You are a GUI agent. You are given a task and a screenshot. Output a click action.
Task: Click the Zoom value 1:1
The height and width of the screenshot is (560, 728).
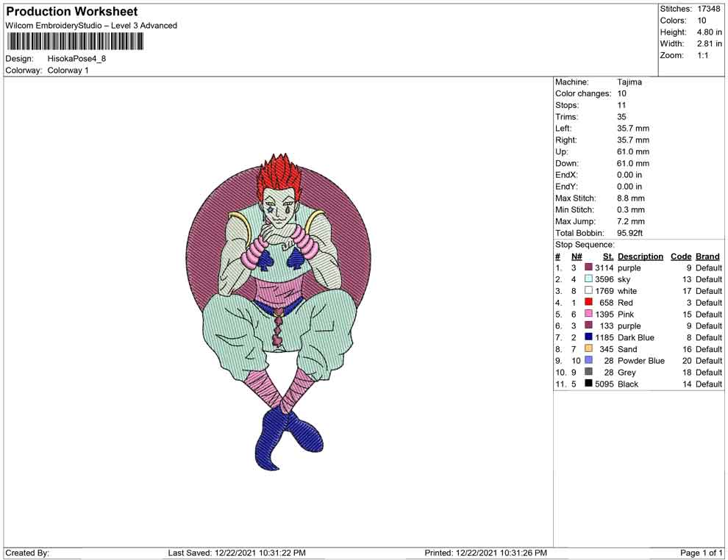tap(702, 55)
